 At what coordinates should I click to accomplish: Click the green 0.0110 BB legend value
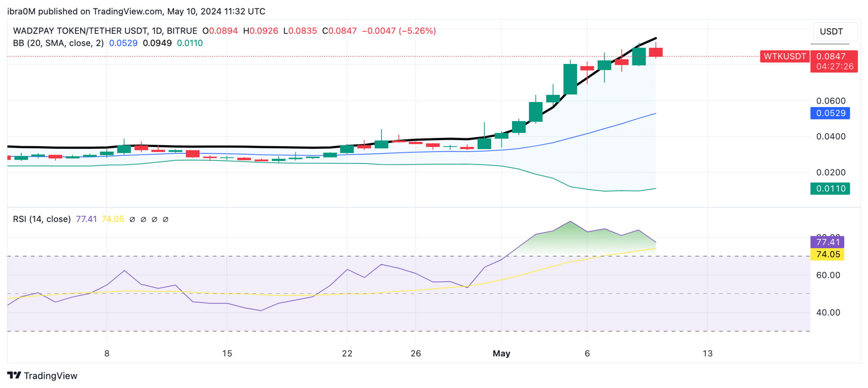coord(190,43)
